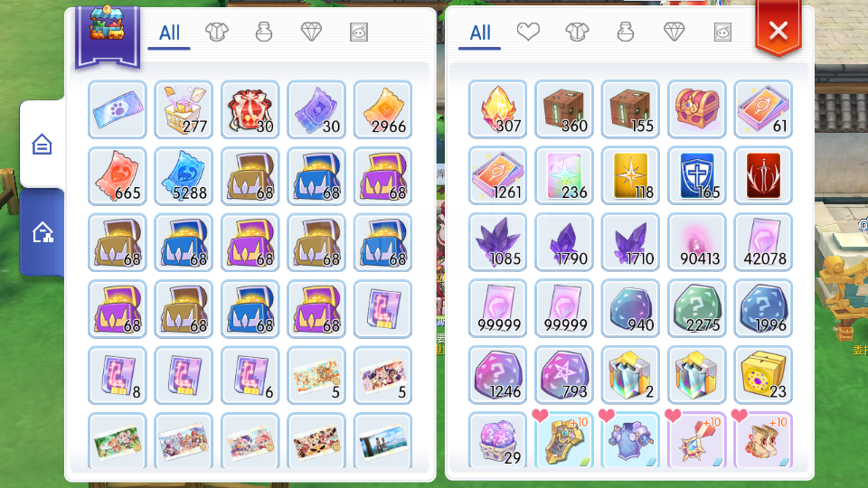Select the paw print ticket item

coord(118,109)
